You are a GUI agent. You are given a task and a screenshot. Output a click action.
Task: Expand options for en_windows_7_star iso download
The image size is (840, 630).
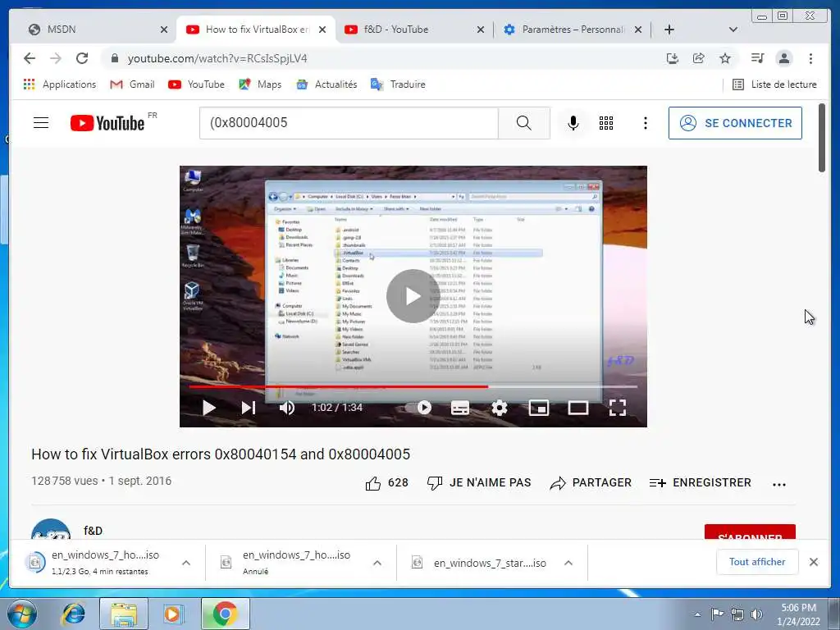[x=568, y=563]
